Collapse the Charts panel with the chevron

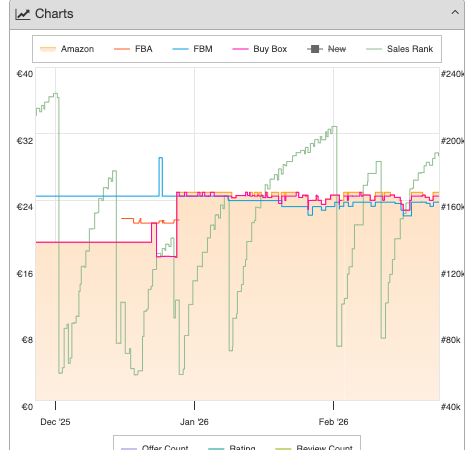(x=455, y=13)
